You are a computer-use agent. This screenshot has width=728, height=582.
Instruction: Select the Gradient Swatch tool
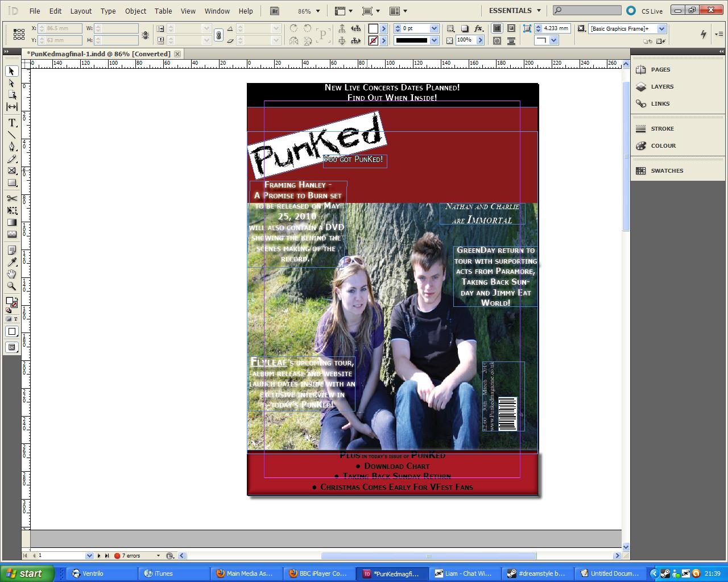[x=12, y=222]
